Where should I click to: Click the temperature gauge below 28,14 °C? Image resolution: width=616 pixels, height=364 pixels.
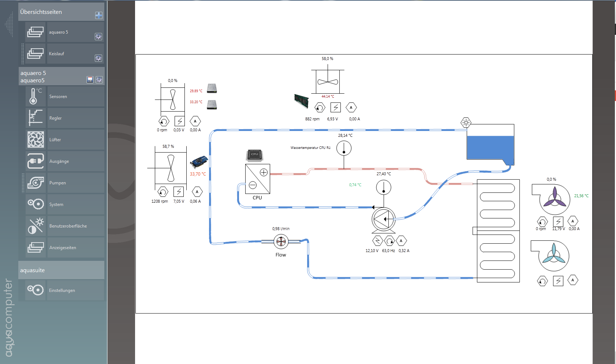[344, 148]
